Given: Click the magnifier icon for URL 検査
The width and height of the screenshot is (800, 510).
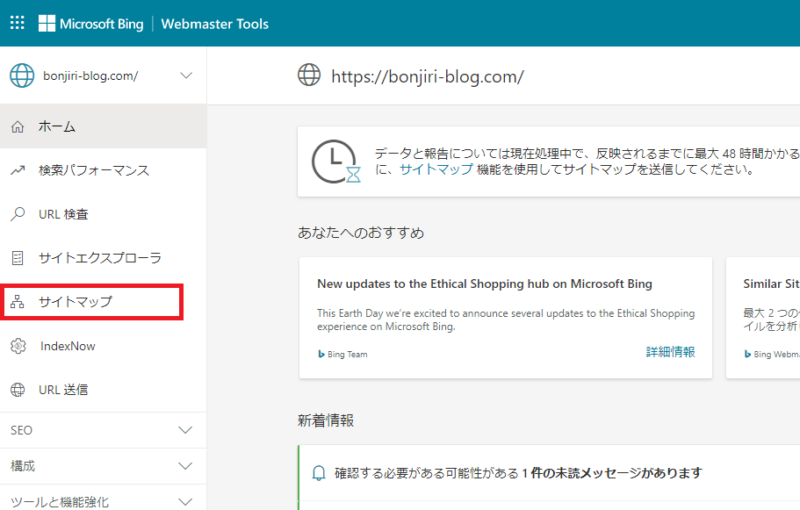Looking at the screenshot, I should pos(18,214).
